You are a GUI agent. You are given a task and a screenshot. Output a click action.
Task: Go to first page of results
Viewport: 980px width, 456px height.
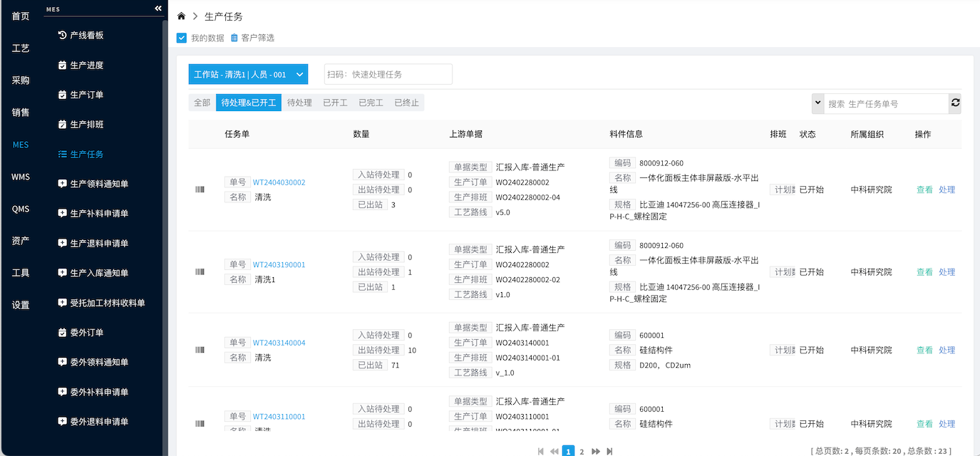pos(540,451)
